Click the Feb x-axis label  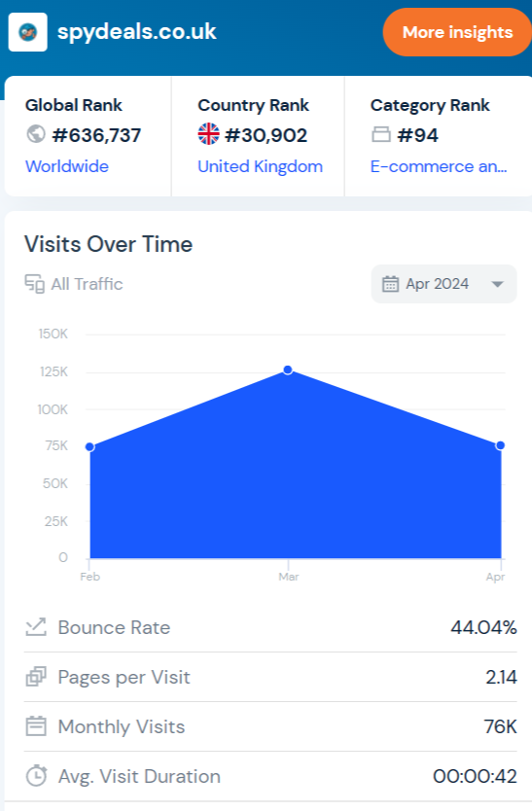[90, 577]
